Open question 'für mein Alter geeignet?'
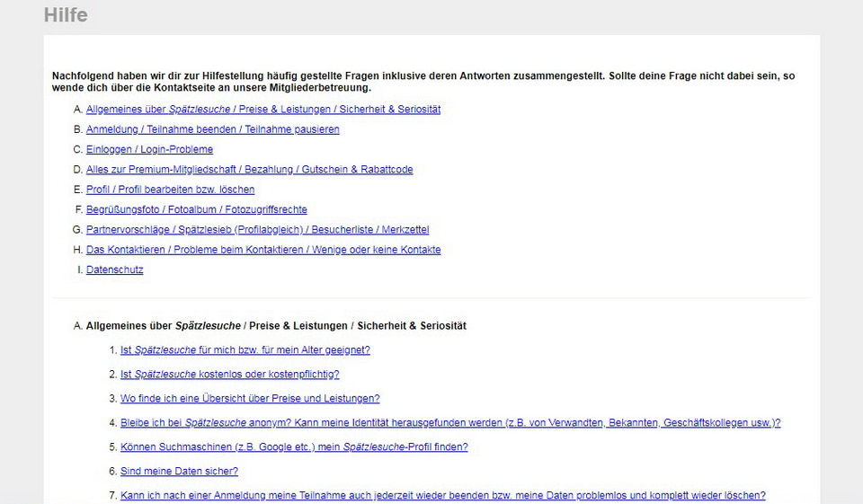 (x=245, y=350)
